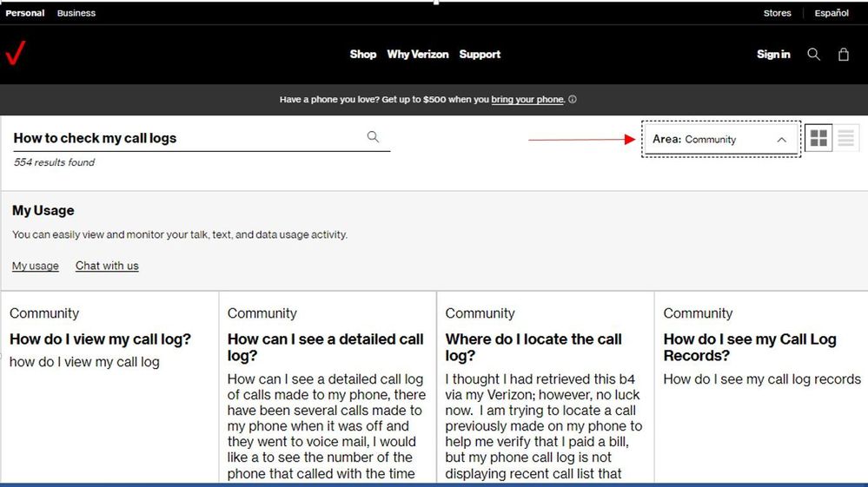Click the '554 results found' text
This screenshot has width=868, height=487.
coord(54,162)
